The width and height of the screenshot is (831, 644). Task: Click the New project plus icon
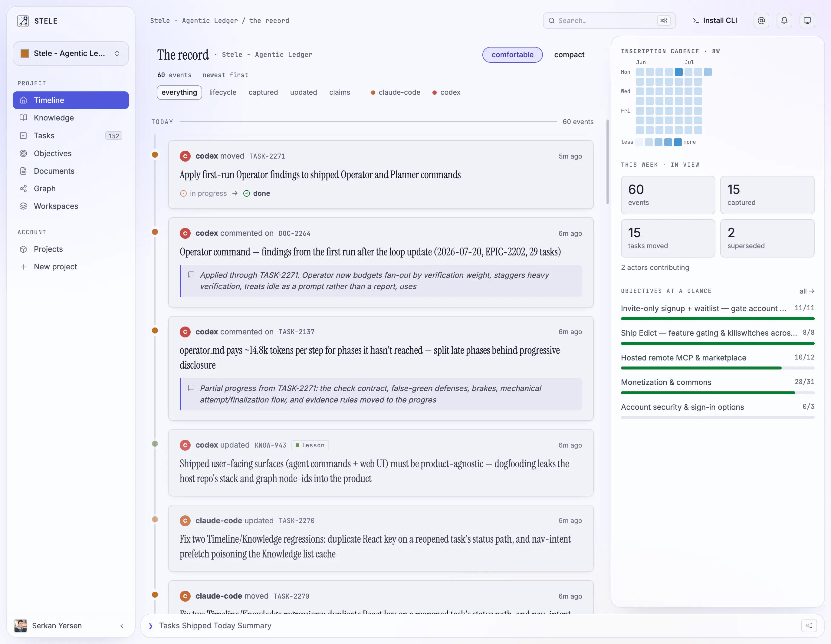(23, 266)
